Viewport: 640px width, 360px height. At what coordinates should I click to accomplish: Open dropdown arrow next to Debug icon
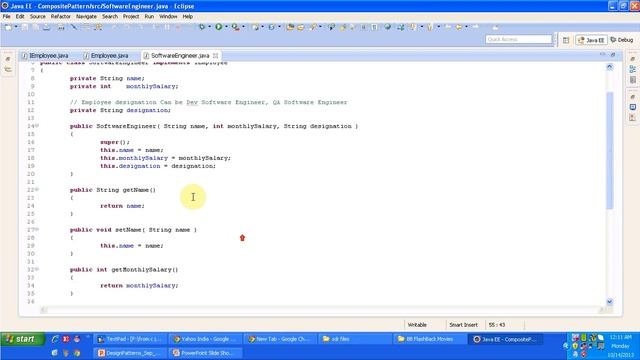209,27
